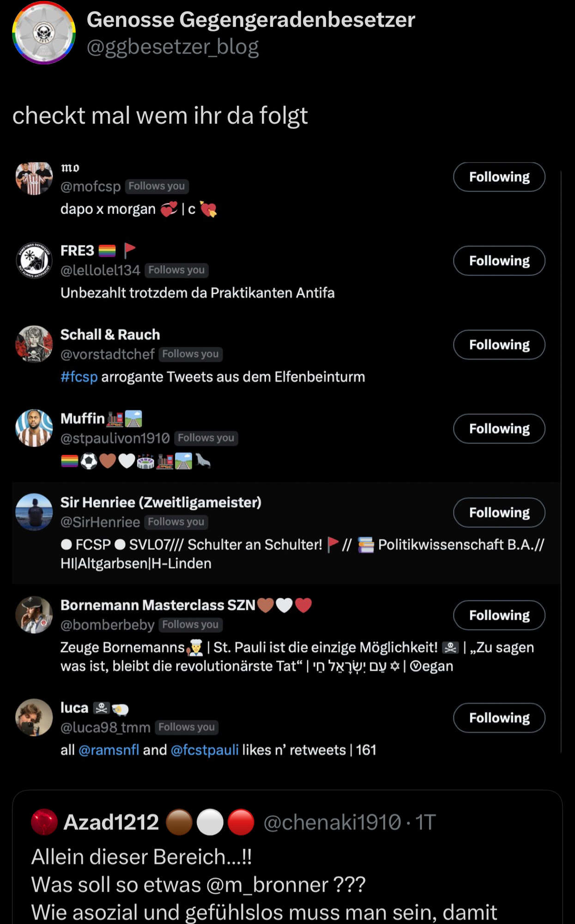This screenshot has width=575, height=924.
Task: Open Bornemann Masterclass SZN avatar
Action: [34, 614]
